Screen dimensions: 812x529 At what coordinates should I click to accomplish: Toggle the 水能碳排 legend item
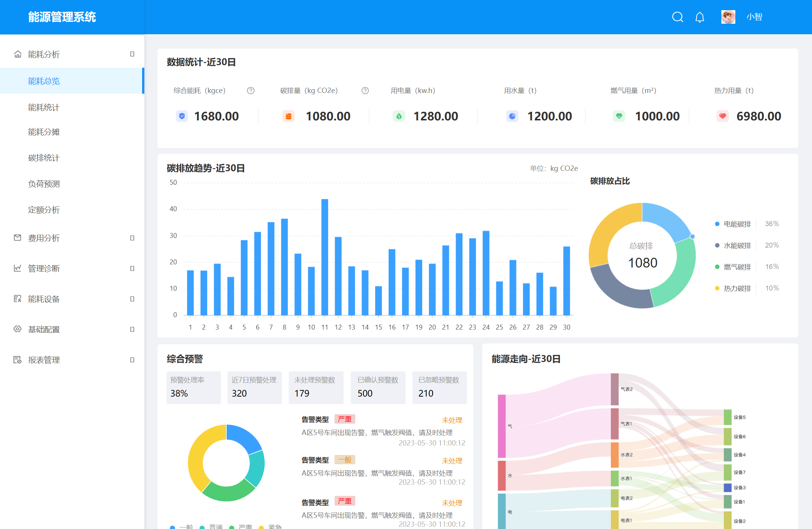point(733,245)
